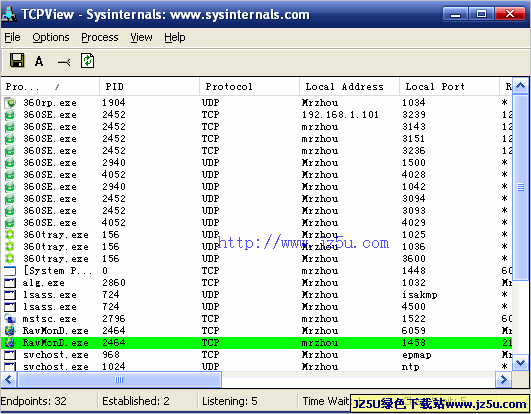This screenshot has height=414, width=531.
Task: Click the 360SE.exe icon with port 4028
Action: pos(10,175)
